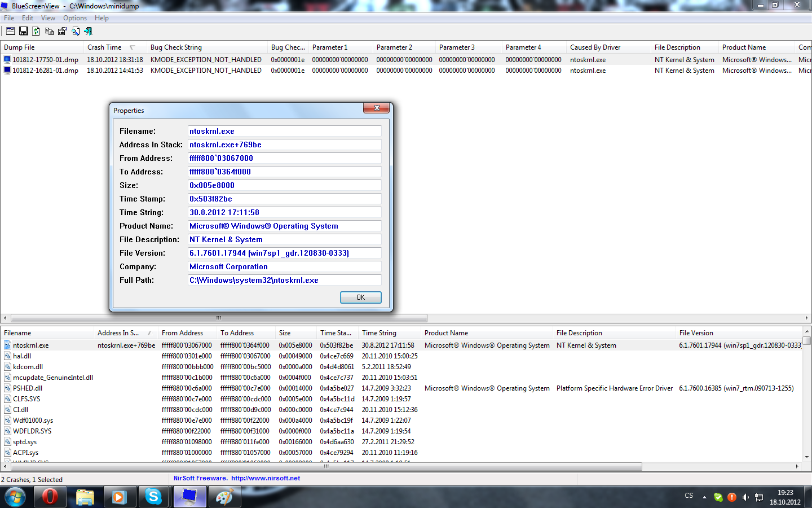Click the green shield tray icon
Viewport: 812px width, 508px height.
tap(718, 497)
